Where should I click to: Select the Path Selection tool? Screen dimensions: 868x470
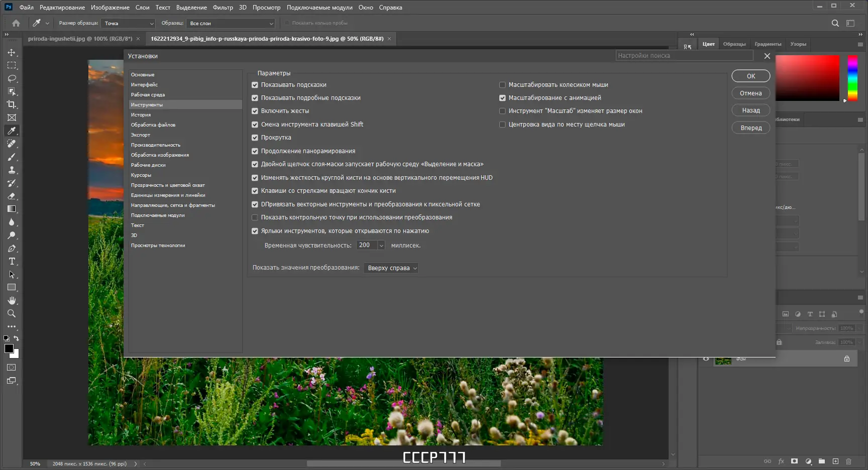[x=12, y=274]
